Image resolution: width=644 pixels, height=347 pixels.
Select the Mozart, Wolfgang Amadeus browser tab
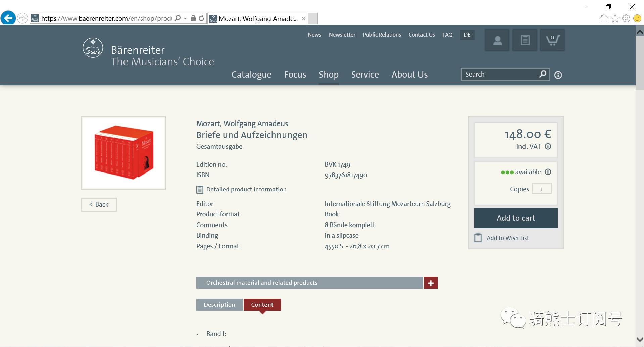coord(258,19)
